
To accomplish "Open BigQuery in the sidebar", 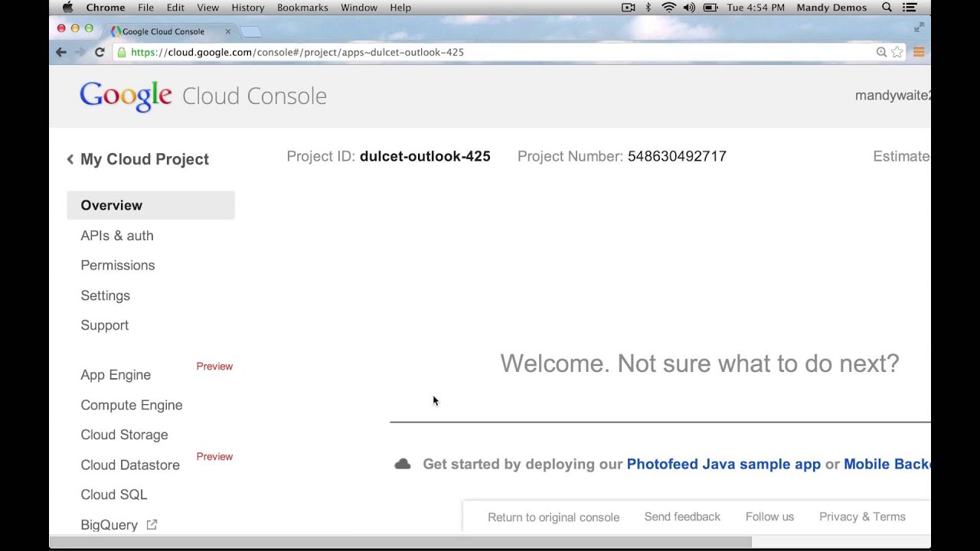I will (x=109, y=525).
